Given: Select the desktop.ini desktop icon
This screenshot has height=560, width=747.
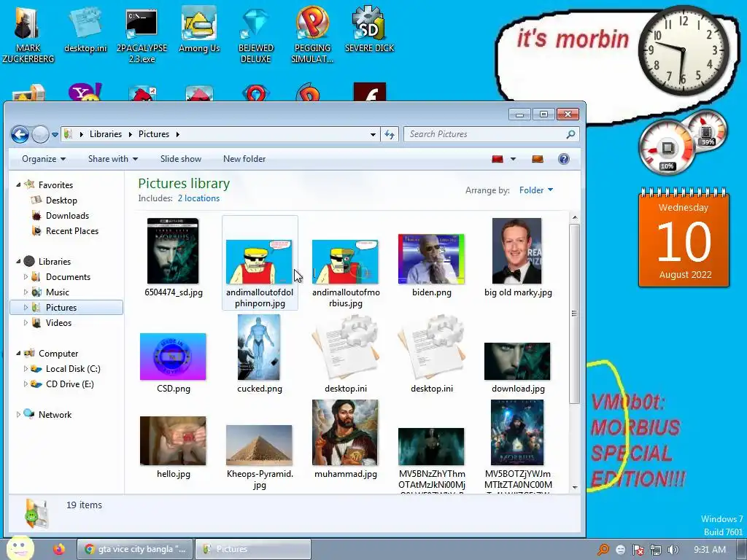Looking at the screenshot, I should pyautogui.click(x=85, y=31).
